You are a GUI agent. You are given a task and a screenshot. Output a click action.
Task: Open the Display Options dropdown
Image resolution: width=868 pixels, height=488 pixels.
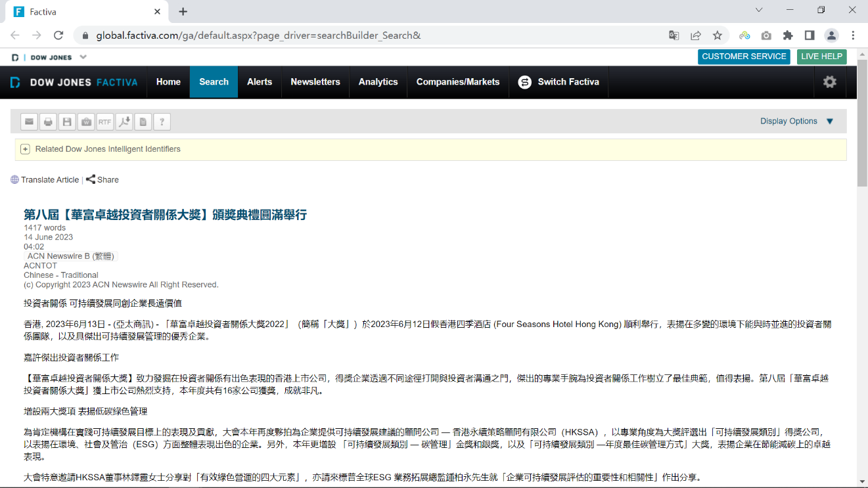tap(796, 122)
